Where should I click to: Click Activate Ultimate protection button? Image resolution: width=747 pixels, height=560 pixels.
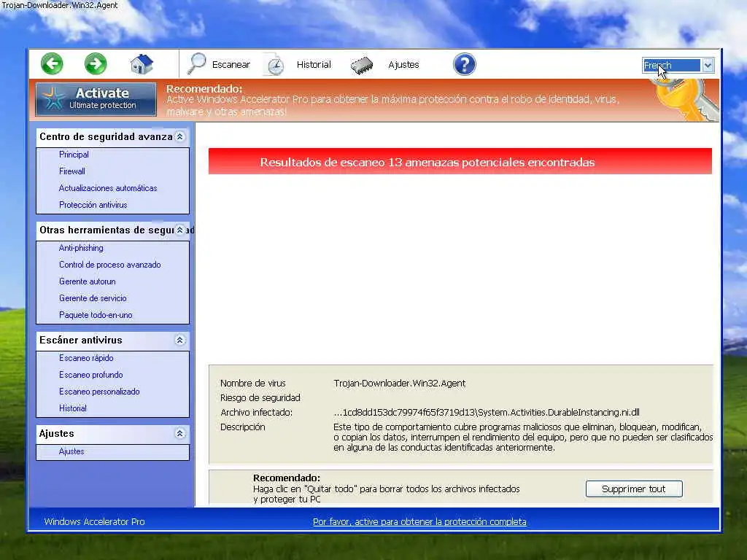[x=96, y=99]
